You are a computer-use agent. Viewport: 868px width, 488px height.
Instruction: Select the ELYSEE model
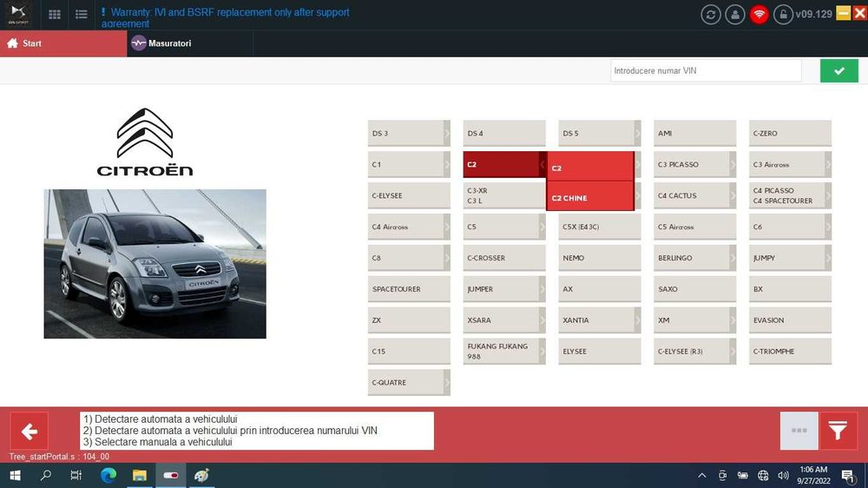[600, 351]
